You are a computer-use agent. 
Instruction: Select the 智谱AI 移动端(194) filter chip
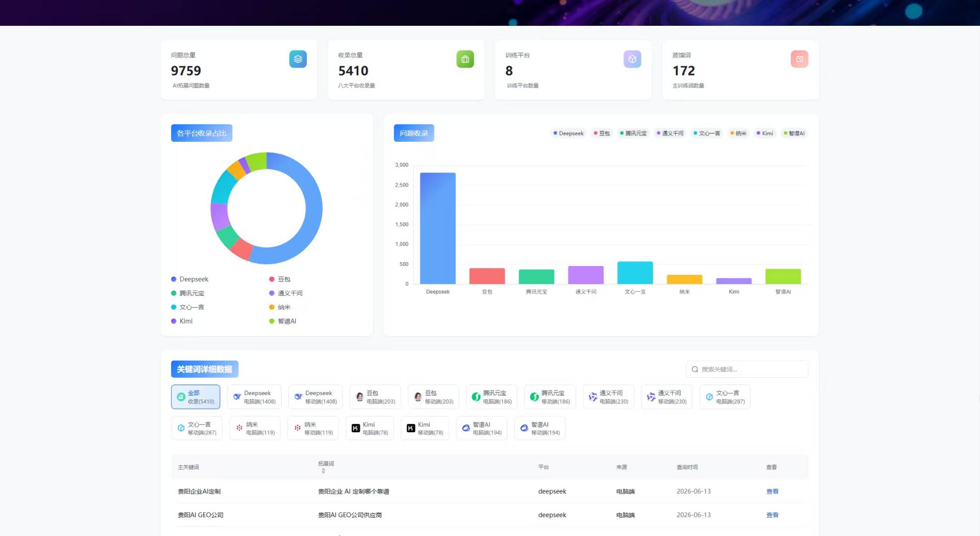[x=540, y=428]
